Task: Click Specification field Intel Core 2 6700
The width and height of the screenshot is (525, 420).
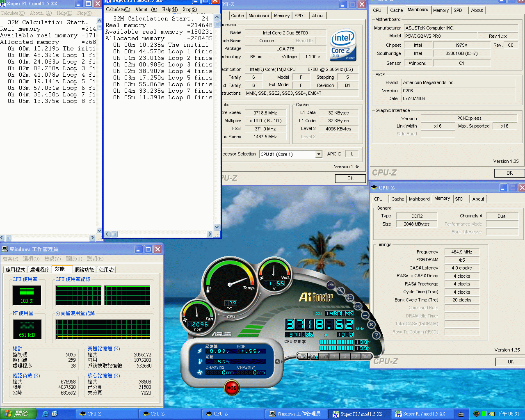Action: pos(301,69)
